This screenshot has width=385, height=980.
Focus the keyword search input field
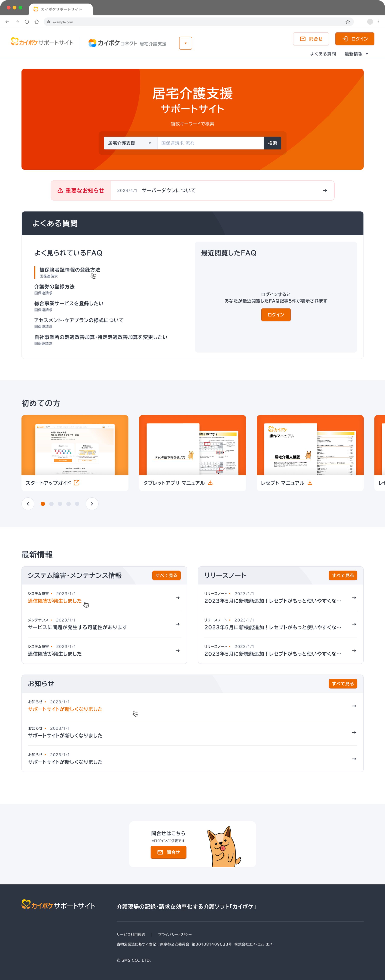click(210, 143)
